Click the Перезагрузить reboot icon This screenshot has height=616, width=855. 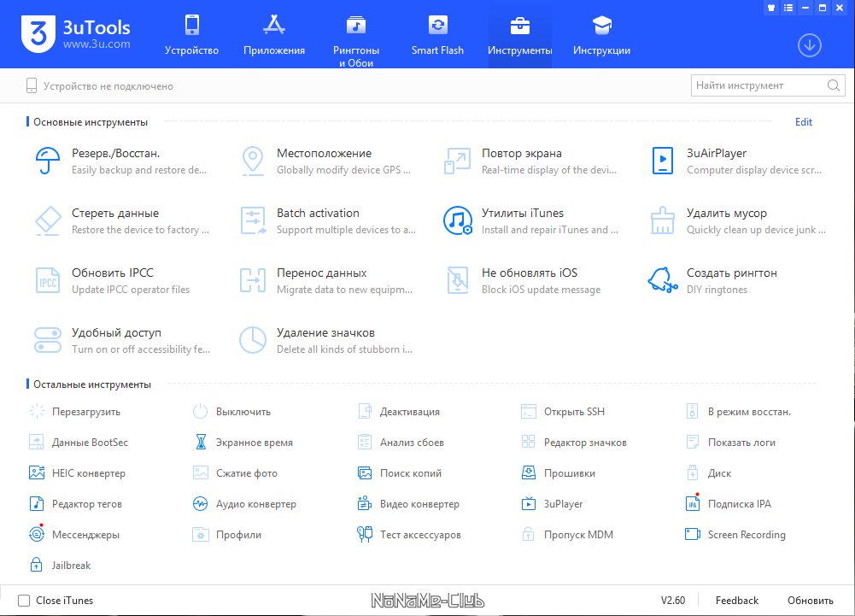37,412
